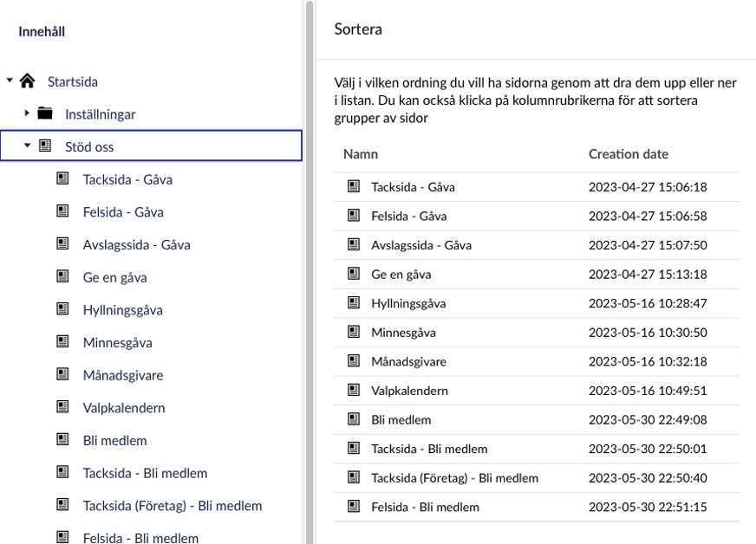Click page icon of Felsida - Bli medlem in sort list

click(354, 507)
